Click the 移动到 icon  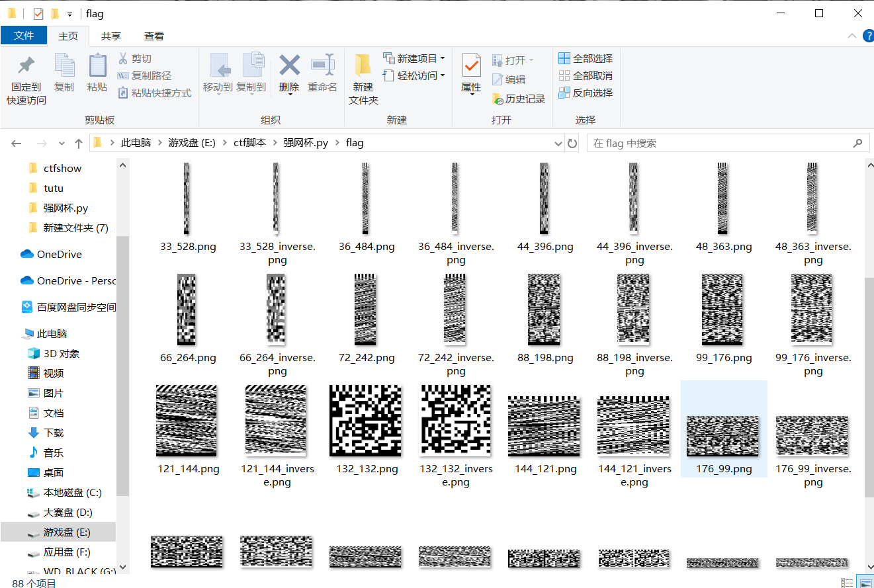(x=220, y=65)
